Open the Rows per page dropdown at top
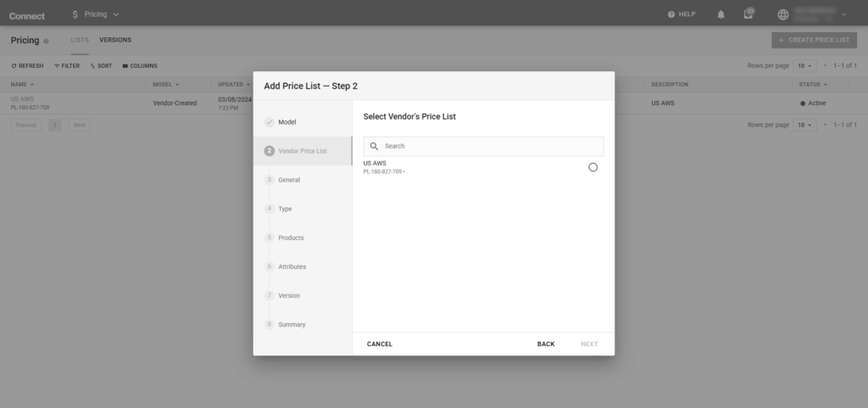868x408 pixels. tap(804, 65)
